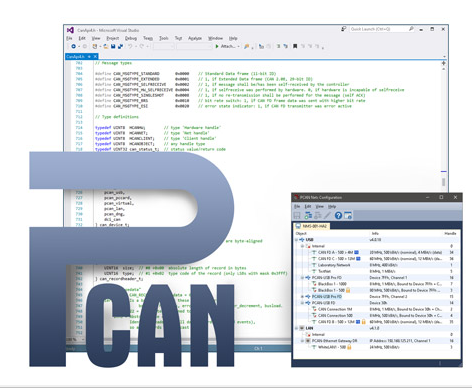This screenshot has height=388, width=472.
Task: Collapse the Internal node under USB
Action: 302,246
